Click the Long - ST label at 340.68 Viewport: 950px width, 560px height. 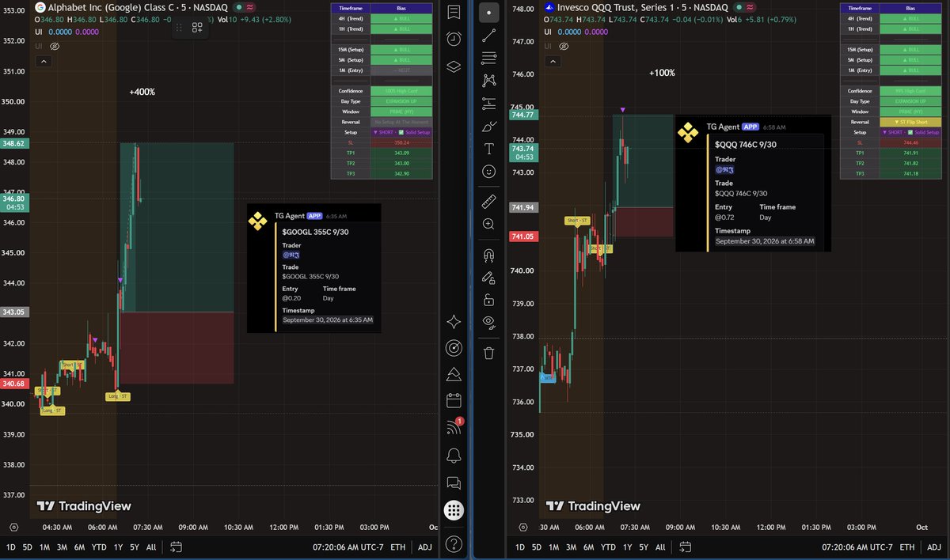click(x=117, y=396)
